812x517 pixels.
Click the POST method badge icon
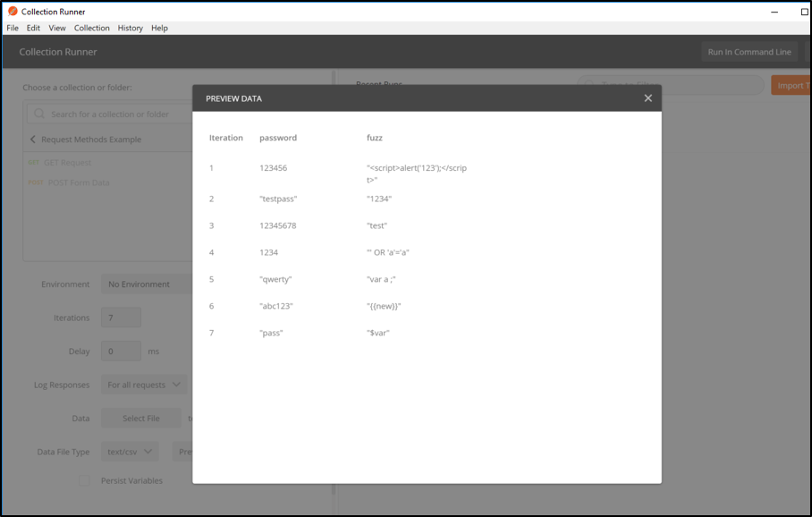(35, 182)
